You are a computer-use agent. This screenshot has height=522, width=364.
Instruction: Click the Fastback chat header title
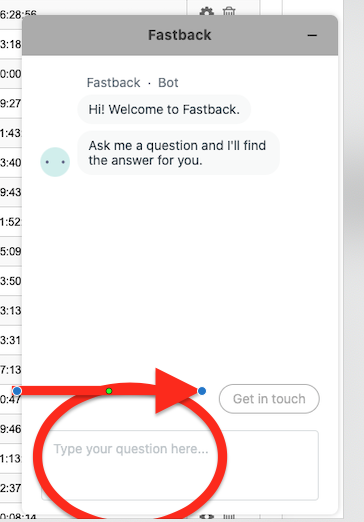tap(180, 35)
